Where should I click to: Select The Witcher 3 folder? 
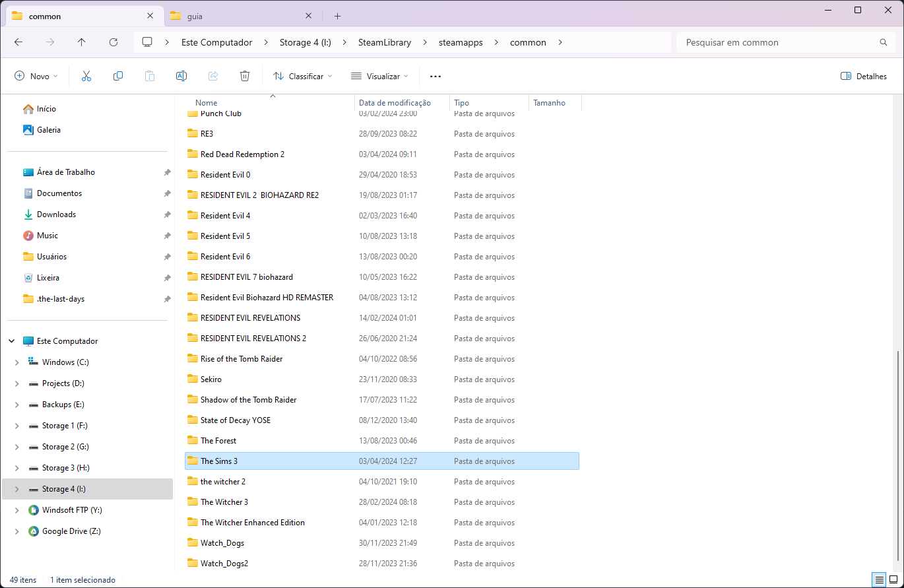click(381, 502)
